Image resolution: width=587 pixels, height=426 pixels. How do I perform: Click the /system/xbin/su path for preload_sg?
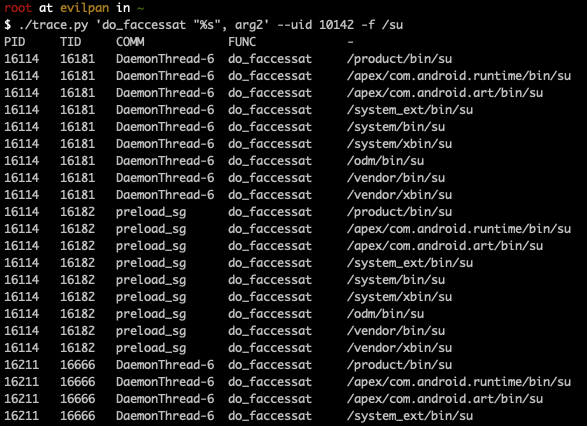click(x=399, y=297)
